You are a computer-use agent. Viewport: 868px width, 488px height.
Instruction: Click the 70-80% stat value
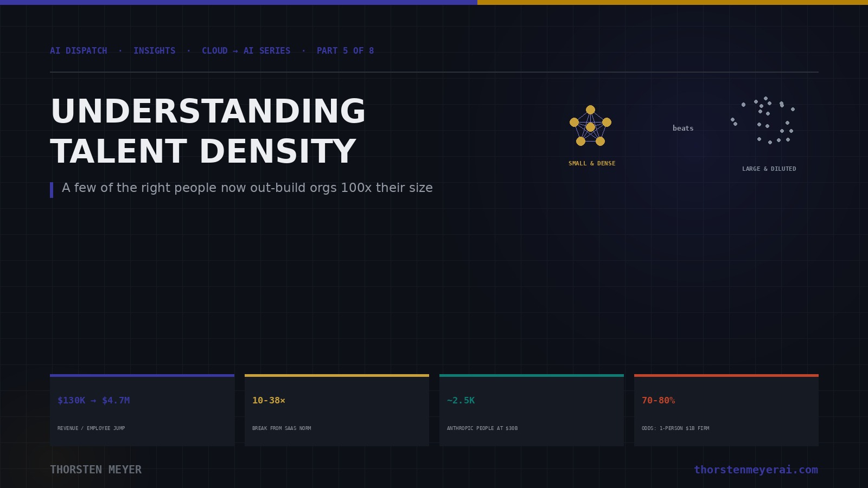(x=659, y=400)
